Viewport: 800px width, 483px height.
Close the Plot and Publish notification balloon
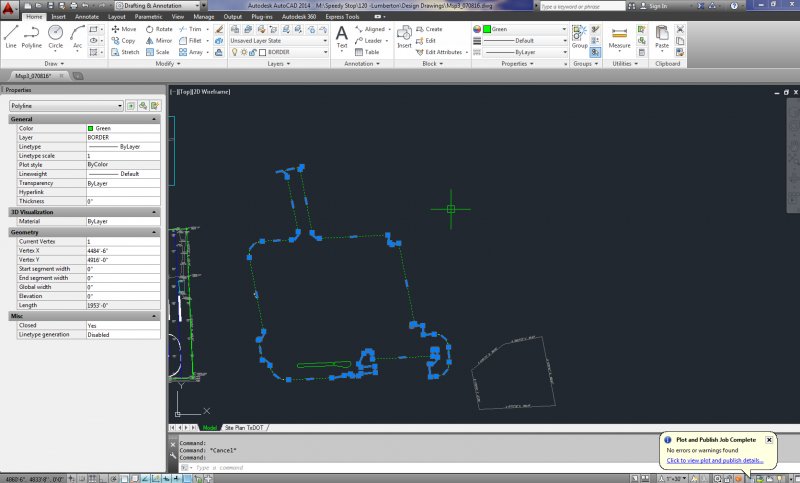click(769, 440)
